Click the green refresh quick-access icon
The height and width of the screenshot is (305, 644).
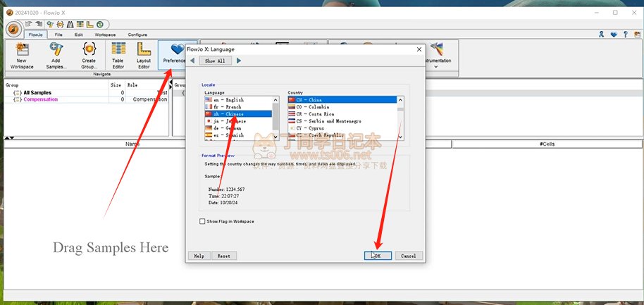99,24
